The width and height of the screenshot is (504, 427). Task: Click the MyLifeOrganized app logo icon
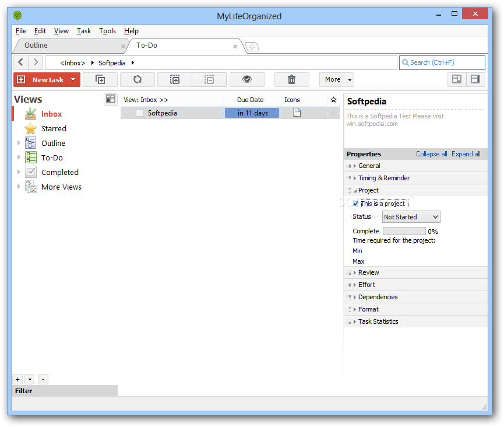click(17, 15)
